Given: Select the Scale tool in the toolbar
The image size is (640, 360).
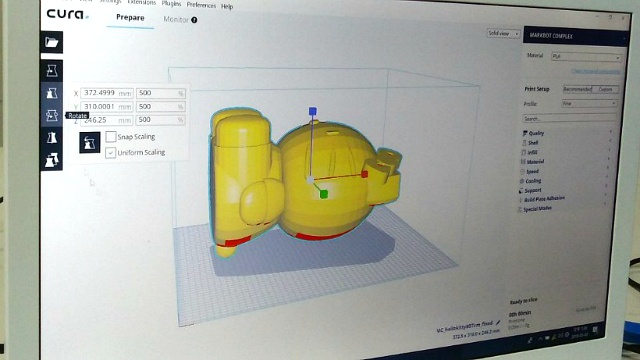Looking at the screenshot, I should (x=52, y=93).
